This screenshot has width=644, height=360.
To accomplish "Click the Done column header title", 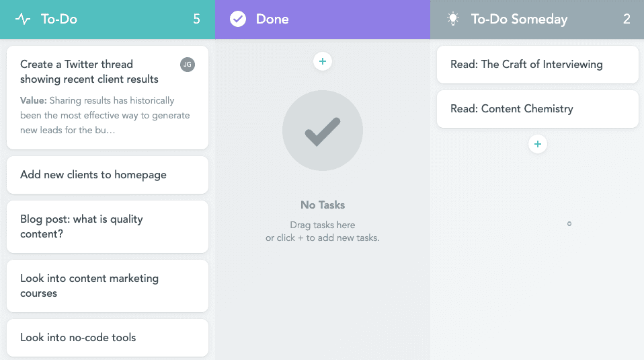I will point(272,20).
